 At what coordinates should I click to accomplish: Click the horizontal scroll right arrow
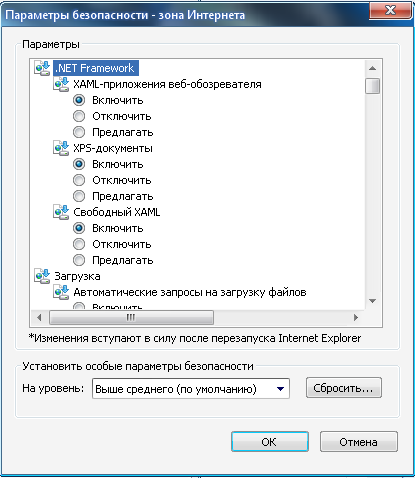[x=356, y=317]
